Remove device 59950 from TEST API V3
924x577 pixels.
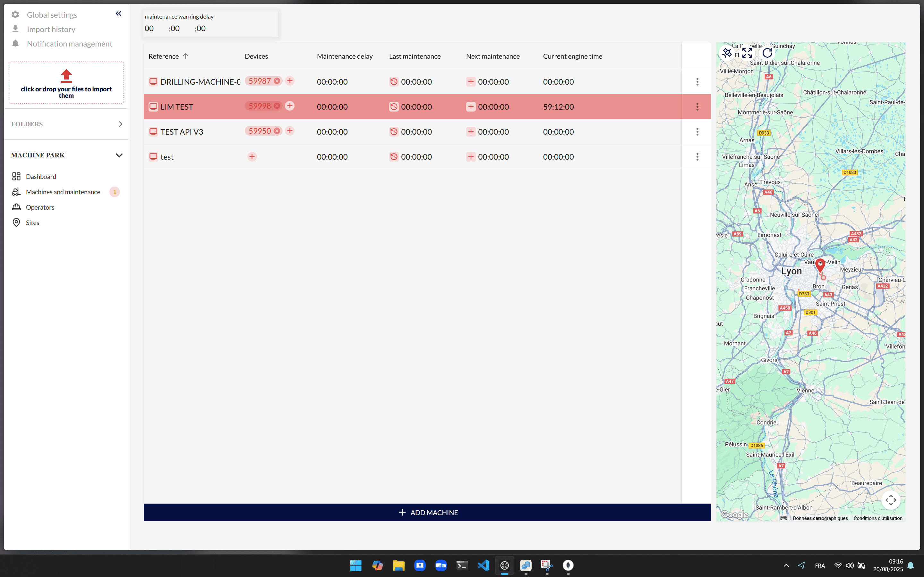pyautogui.click(x=277, y=131)
